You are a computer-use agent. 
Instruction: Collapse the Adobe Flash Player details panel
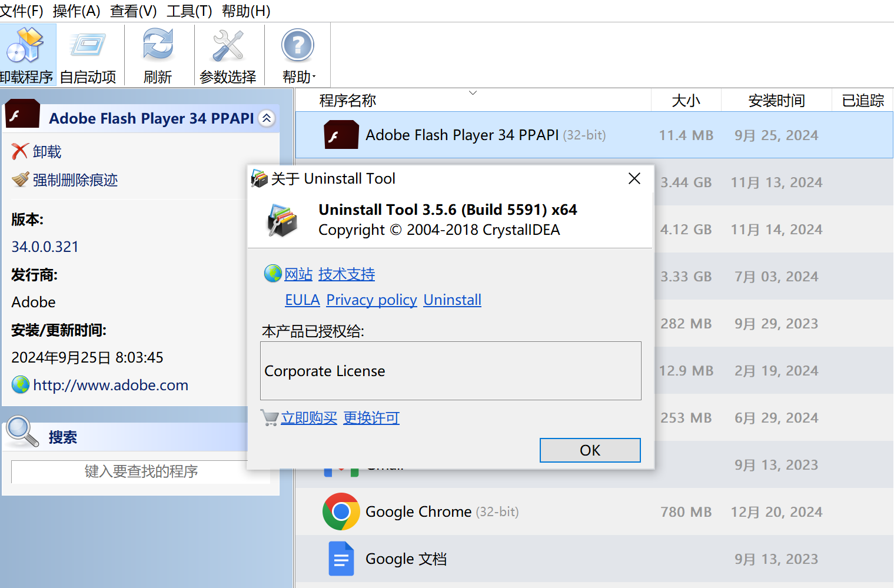pos(267,118)
